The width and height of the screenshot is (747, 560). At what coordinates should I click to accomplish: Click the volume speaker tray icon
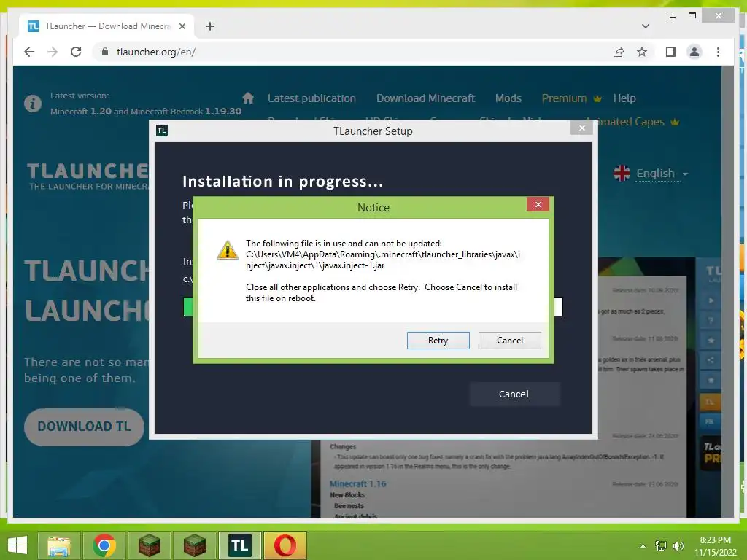678,545
